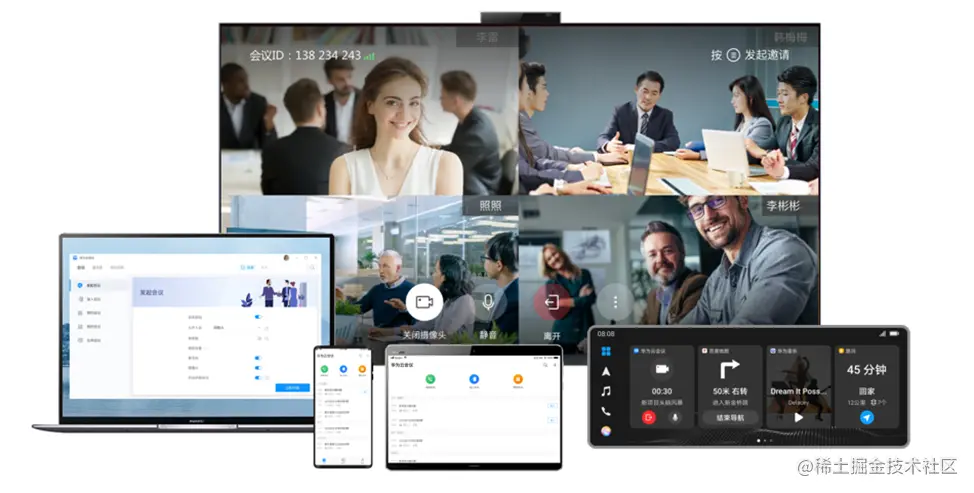Click plus icon on tablet app header
974x493 pixels.
(x=555, y=365)
